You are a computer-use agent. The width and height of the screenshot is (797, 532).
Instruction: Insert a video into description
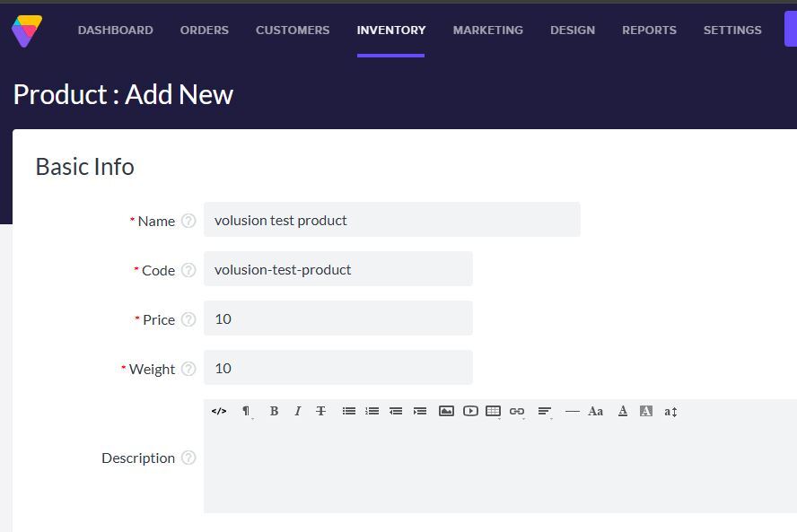pos(470,411)
